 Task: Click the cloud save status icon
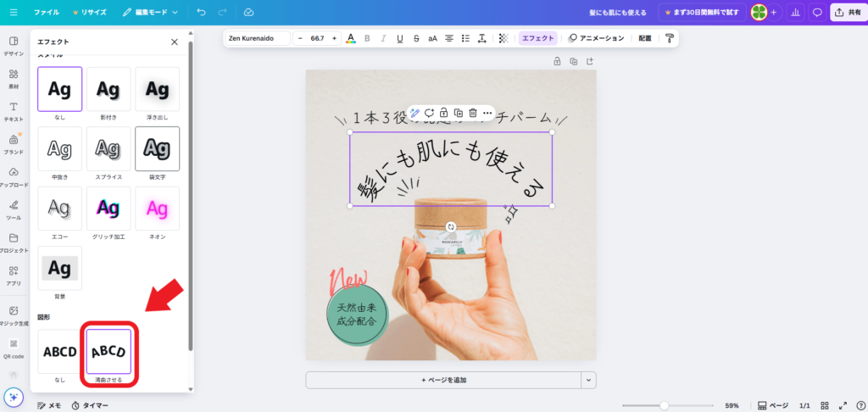tap(248, 13)
